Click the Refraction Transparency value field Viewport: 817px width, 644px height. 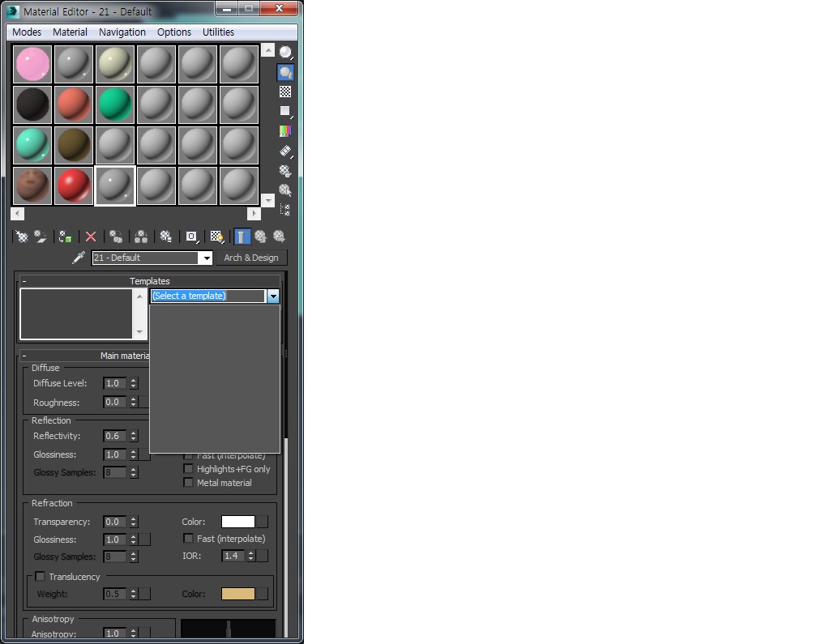[115, 522]
